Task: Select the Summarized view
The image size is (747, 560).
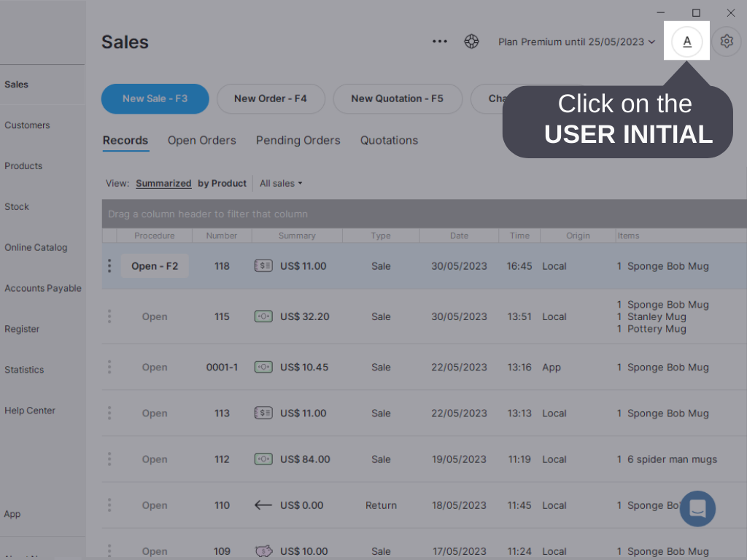Action: click(x=163, y=183)
